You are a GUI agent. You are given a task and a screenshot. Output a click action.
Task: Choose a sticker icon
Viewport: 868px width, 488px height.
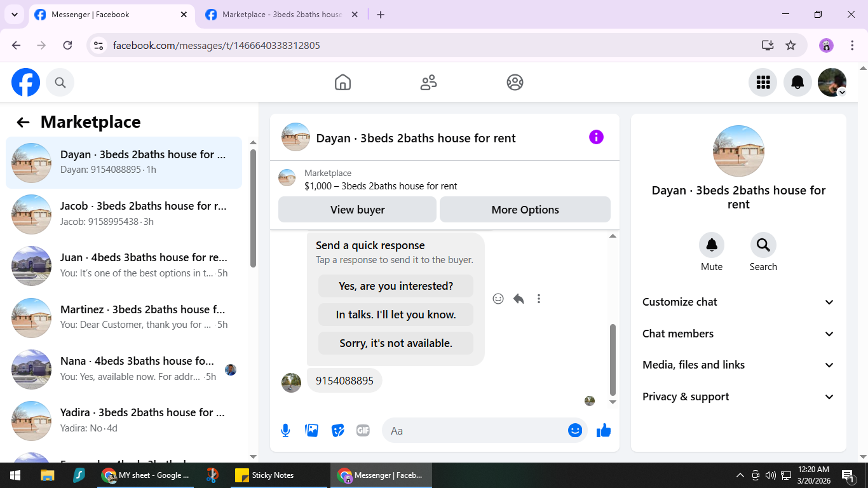337,431
